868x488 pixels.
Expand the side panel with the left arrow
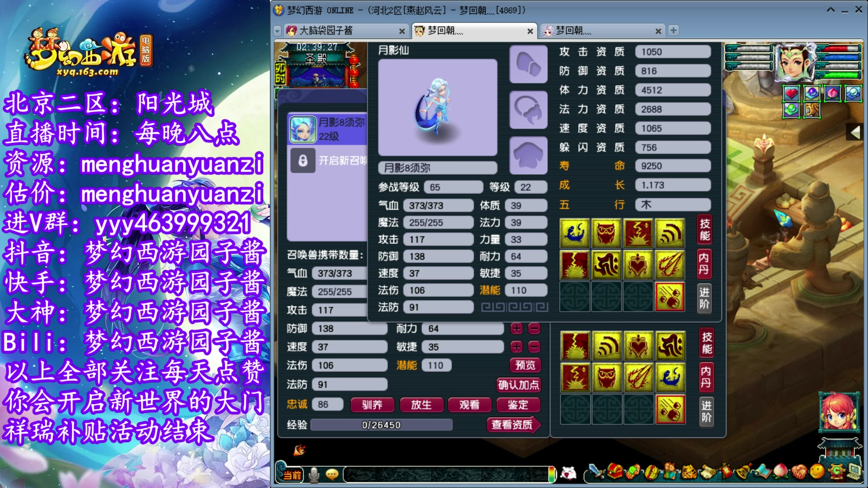(854, 132)
